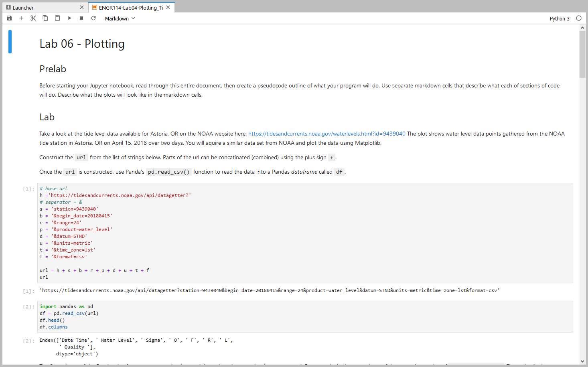Click the '&format=csv' line
588x367 pixels.
tap(63, 257)
